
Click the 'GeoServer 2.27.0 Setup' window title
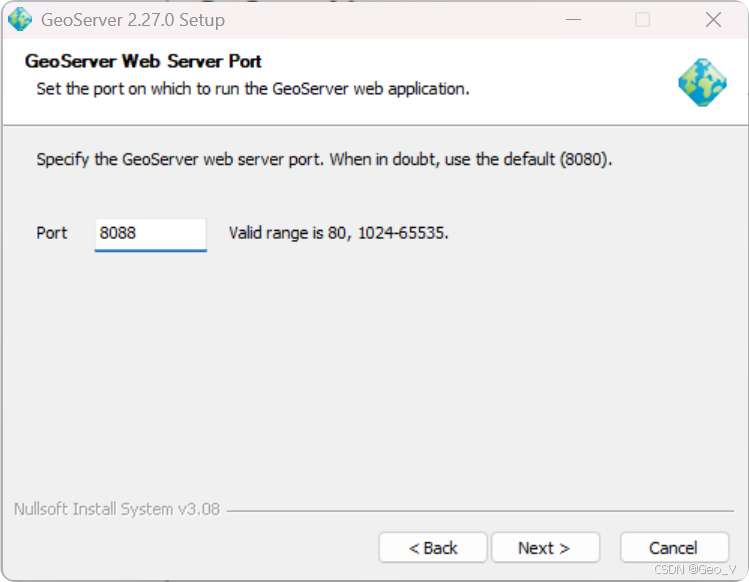[133, 20]
